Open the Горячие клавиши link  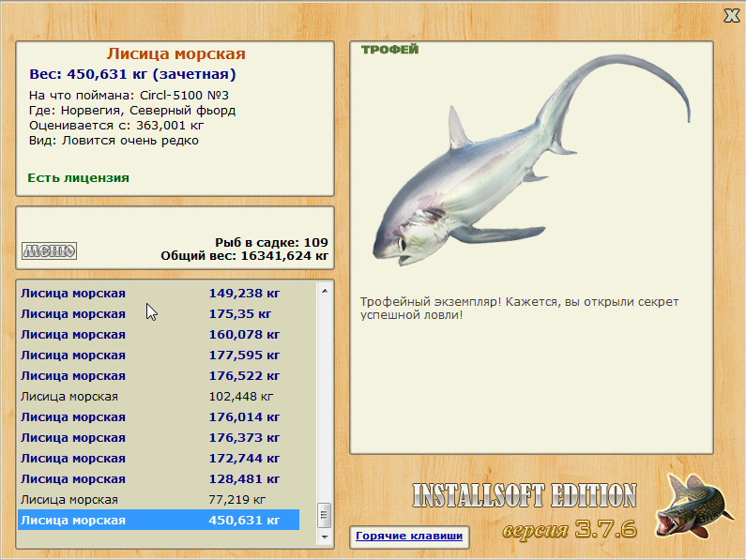coord(409,536)
